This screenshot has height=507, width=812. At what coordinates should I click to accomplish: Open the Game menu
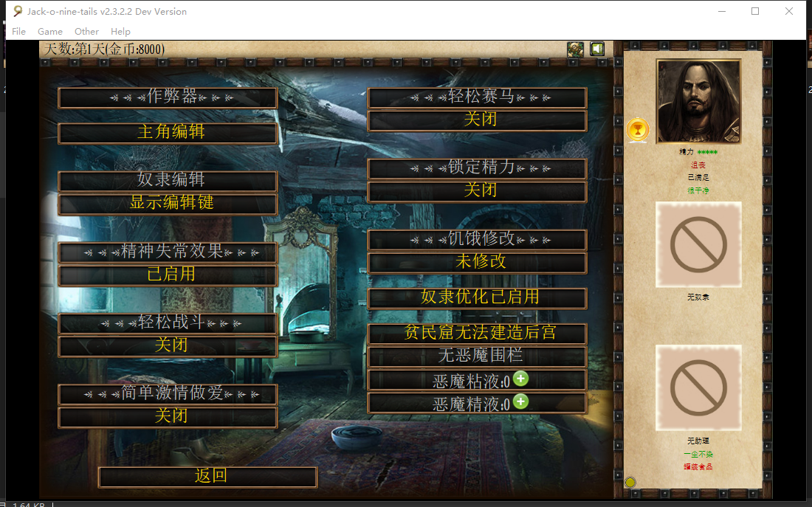(x=50, y=32)
